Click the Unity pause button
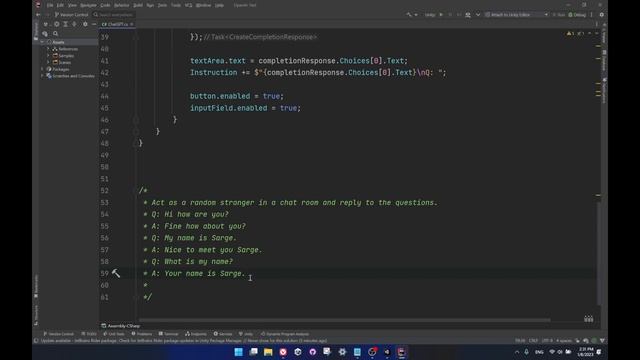The image size is (640, 360). [450, 15]
